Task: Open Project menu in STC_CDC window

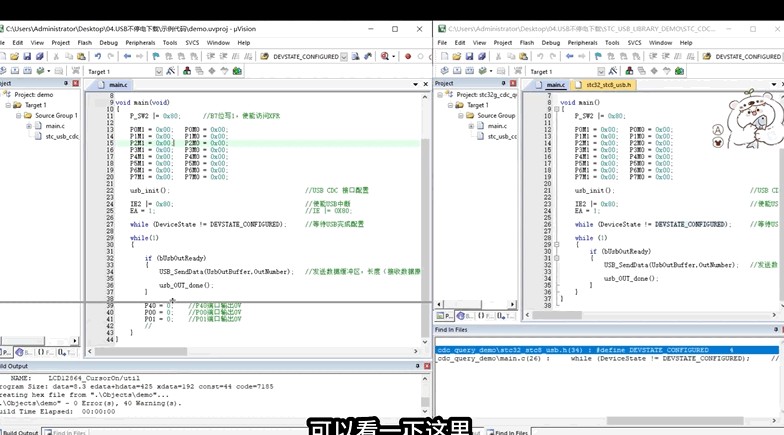Action: pyautogui.click(x=502, y=43)
